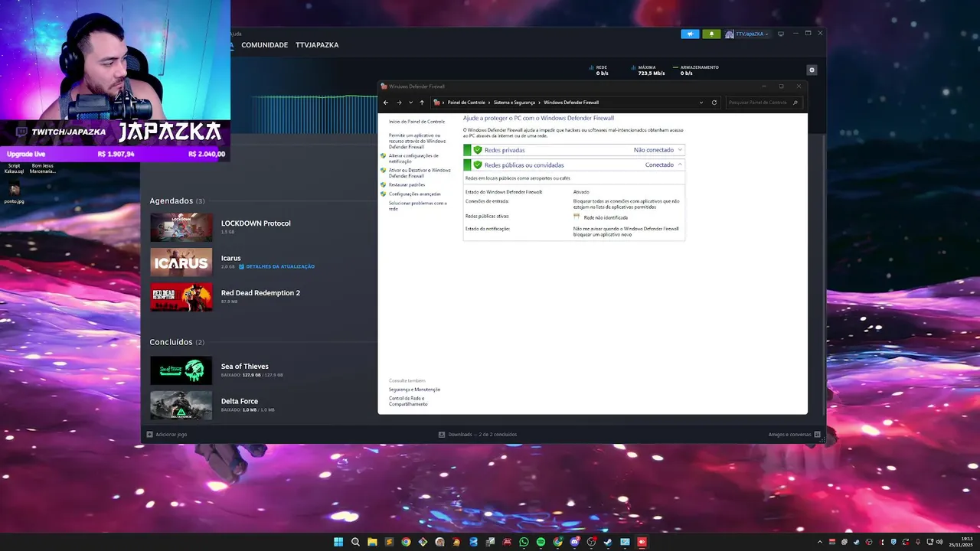Click the Script Kakau.sql desktop icon
The image size is (980, 551).
pyautogui.click(x=14, y=168)
